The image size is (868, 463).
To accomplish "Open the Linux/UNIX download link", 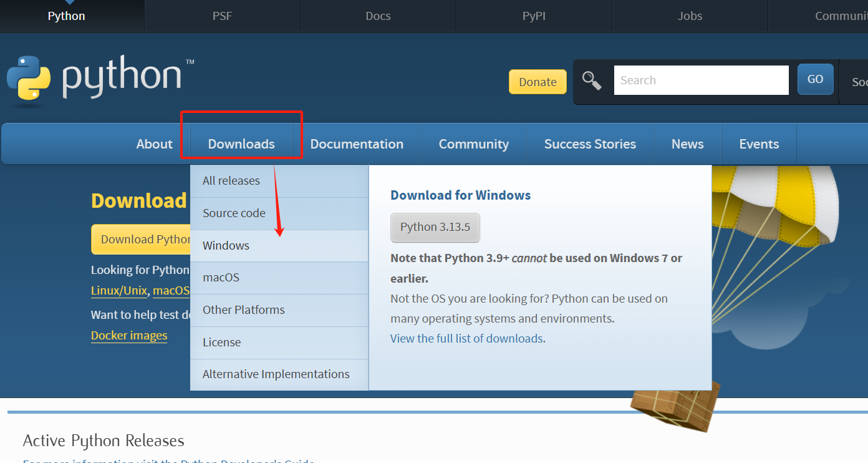I will click(119, 291).
